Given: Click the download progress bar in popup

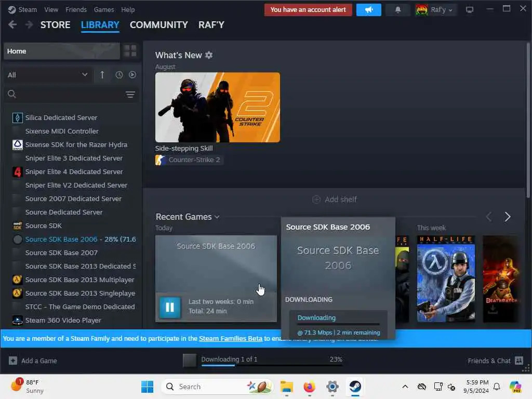Looking at the screenshot, I should tap(339, 324).
